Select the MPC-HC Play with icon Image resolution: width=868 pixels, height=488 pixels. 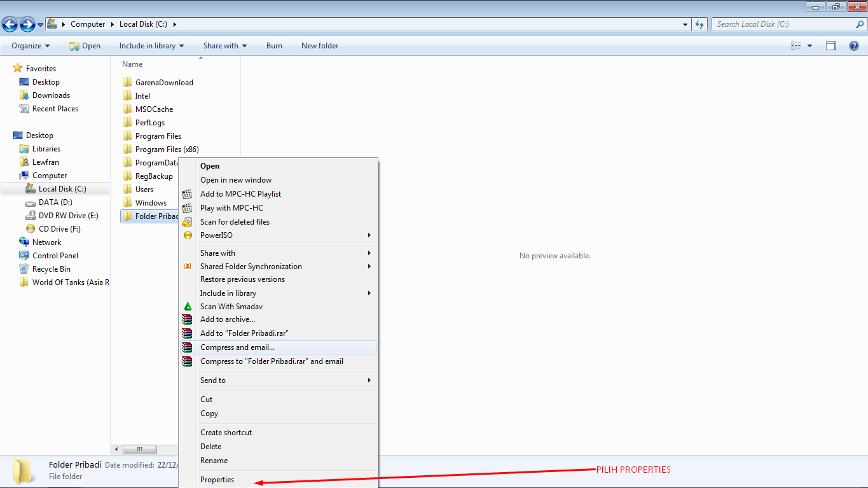tap(188, 207)
